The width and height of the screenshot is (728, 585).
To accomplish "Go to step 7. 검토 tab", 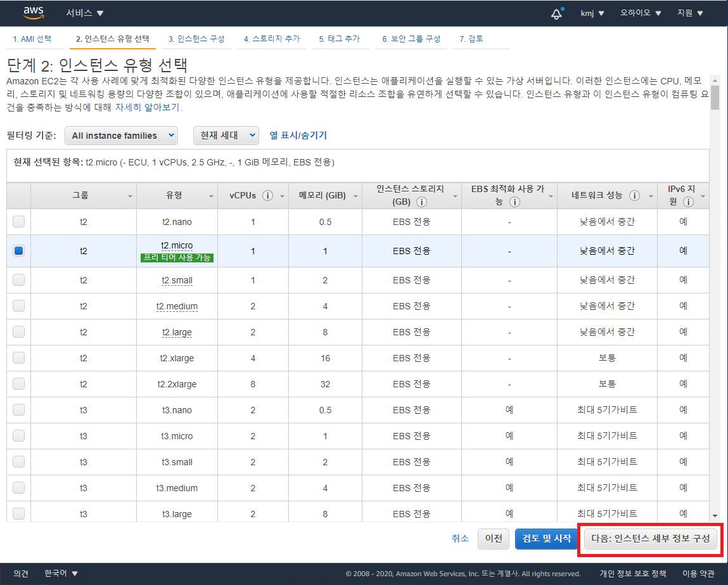I will (x=471, y=39).
